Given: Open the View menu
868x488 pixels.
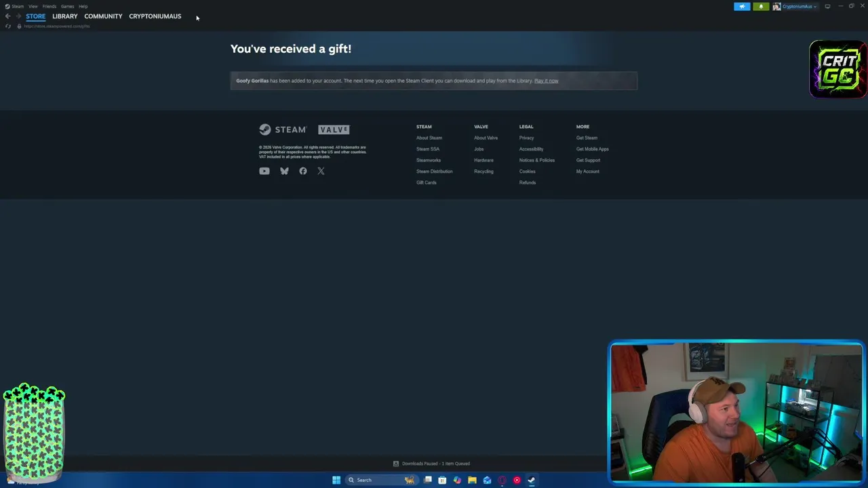Looking at the screenshot, I should (x=33, y=6).
